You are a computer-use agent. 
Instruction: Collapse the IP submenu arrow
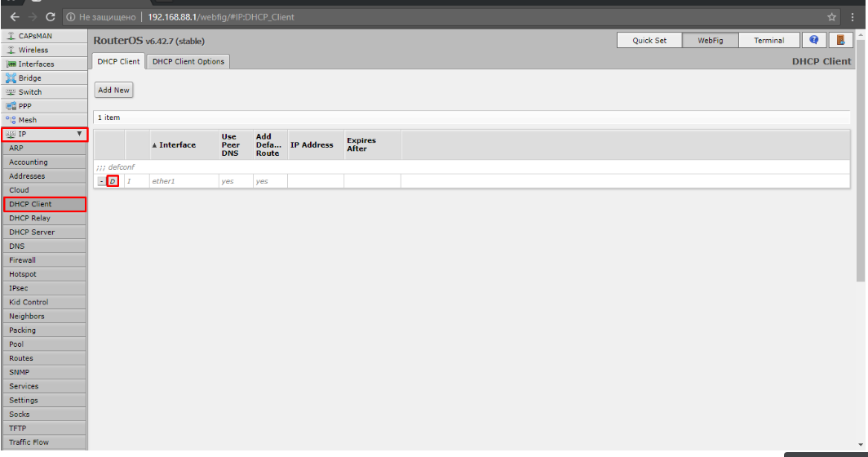click(x=79, y=134)
